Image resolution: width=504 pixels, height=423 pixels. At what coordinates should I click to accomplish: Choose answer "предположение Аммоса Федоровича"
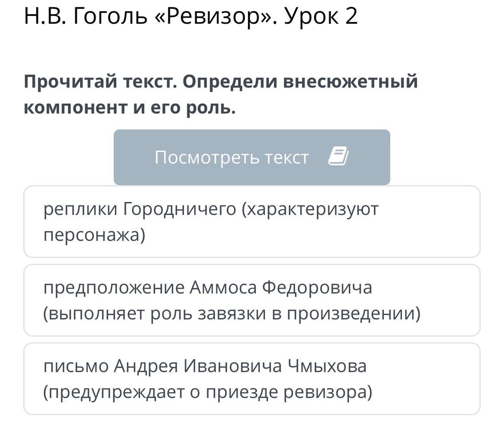coord(252,300)
